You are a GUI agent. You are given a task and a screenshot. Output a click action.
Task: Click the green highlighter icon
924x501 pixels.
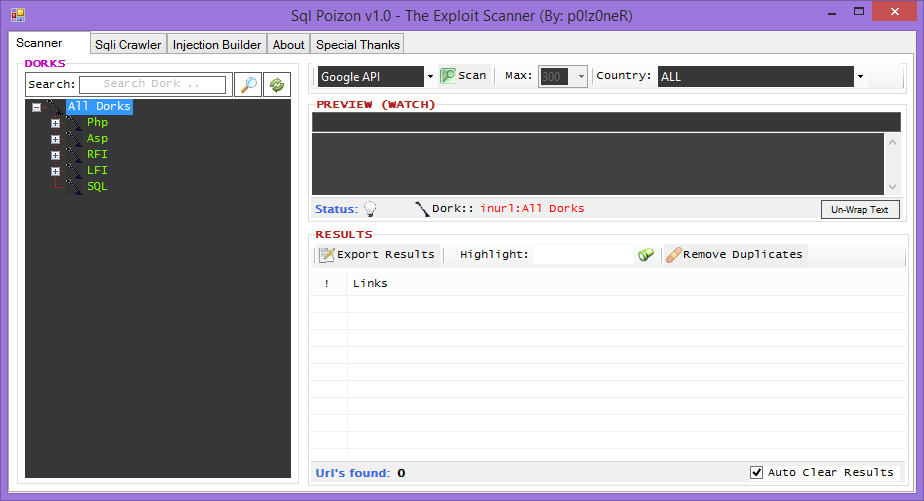point(646,255)
